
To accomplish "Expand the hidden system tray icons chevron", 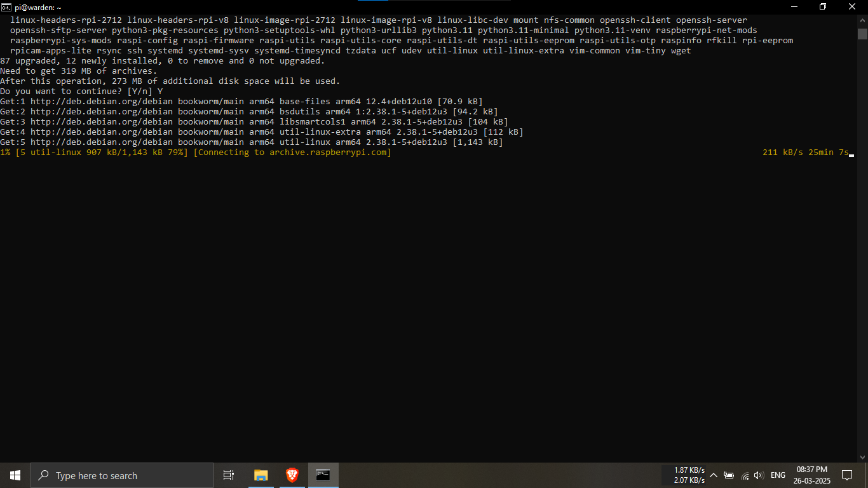I will [714, 475].
